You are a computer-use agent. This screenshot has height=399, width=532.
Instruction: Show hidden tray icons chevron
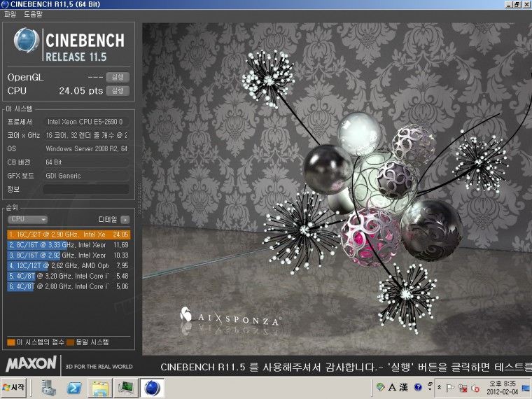(439, 387)
